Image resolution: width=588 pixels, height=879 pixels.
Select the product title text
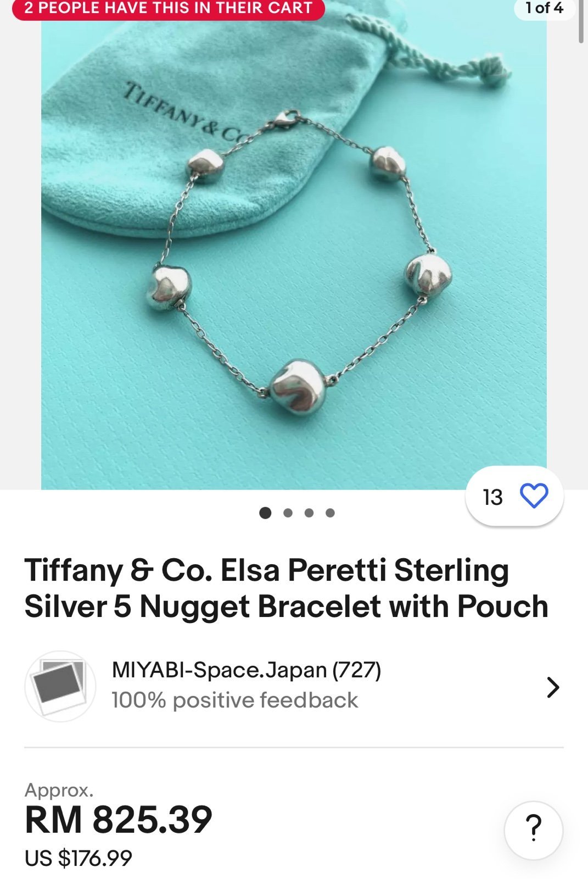point(286,588)
